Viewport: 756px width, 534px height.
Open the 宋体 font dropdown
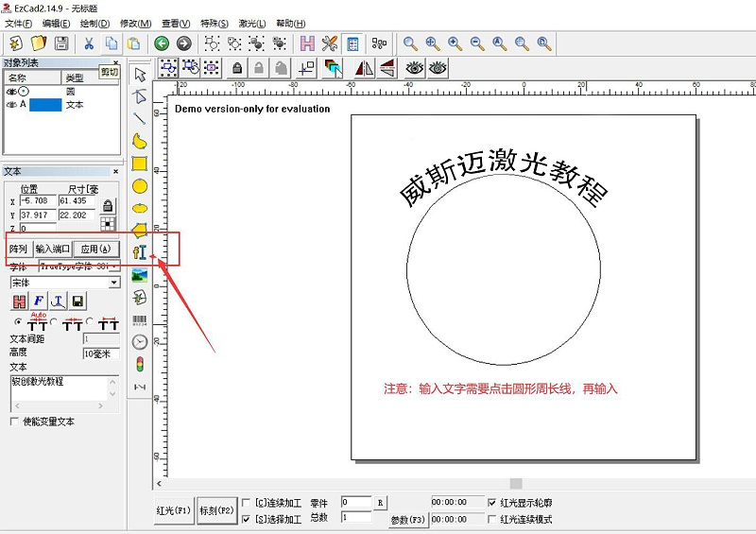click(114, 283)
